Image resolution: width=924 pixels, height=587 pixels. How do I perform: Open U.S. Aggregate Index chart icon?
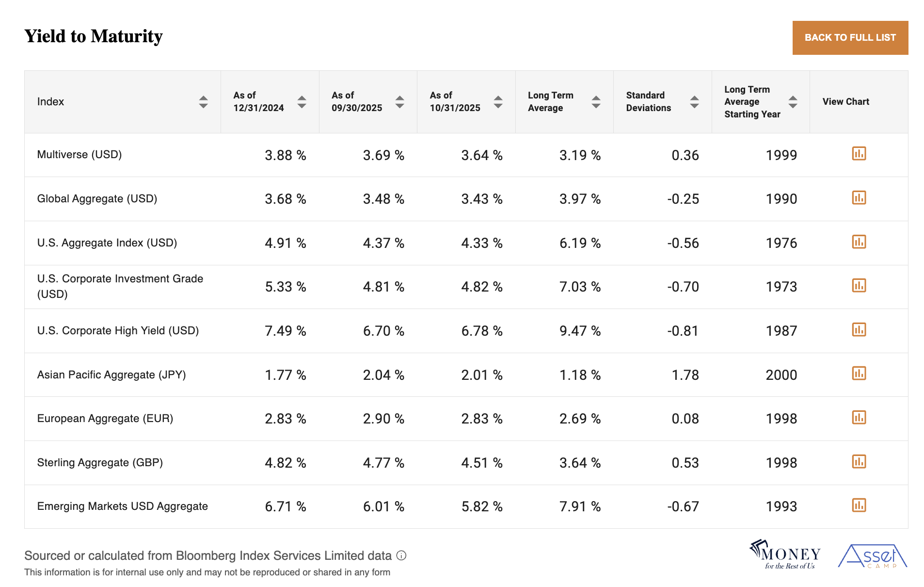(x=859, y=242)
